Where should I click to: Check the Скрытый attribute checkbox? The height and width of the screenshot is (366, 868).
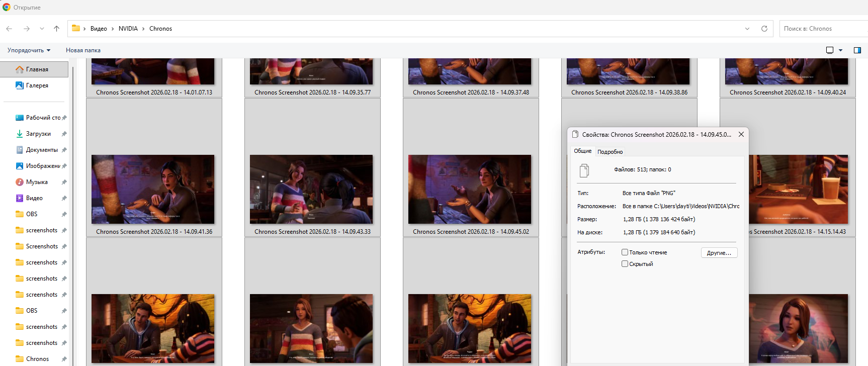[625, 264]
